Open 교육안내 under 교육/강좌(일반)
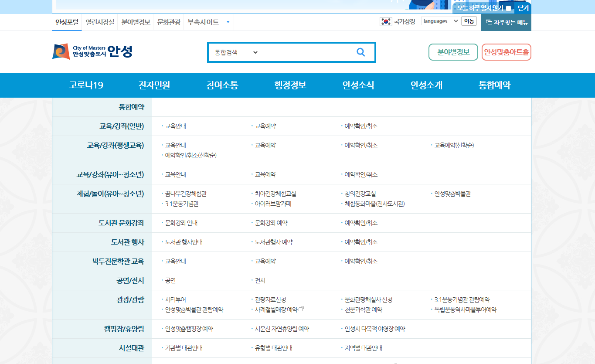This screenshot has width=595, height=364. coord(176,126)
